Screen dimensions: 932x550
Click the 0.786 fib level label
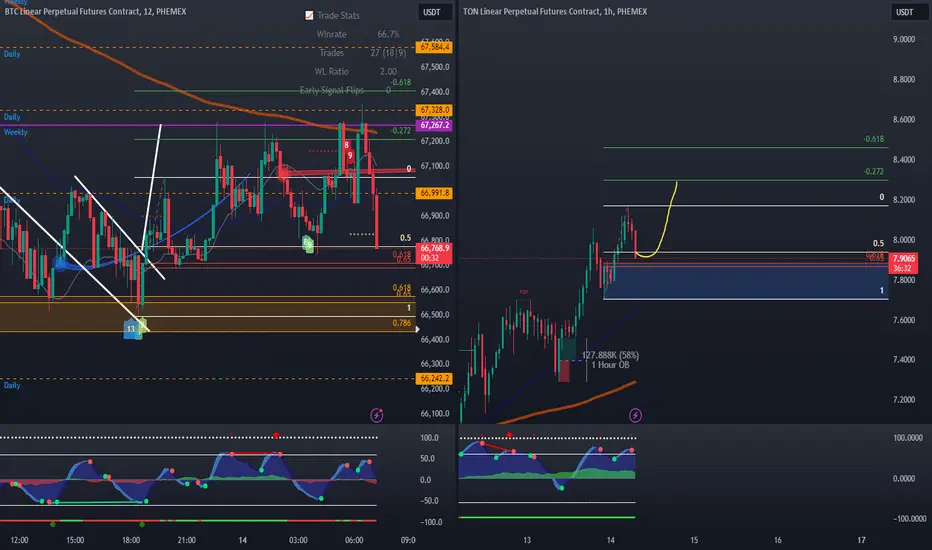pyautogui.click(x=402, y=323)
